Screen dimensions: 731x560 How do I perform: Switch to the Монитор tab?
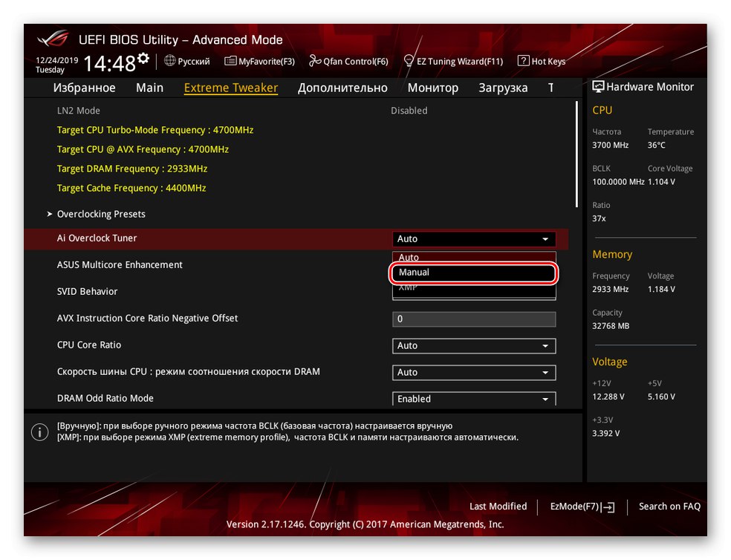(433, 88)
